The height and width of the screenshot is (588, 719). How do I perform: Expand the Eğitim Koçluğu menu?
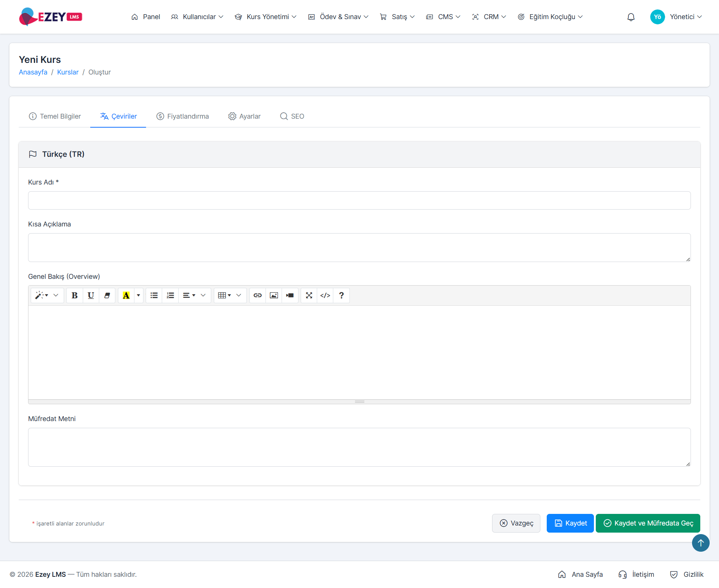(550, 17)
